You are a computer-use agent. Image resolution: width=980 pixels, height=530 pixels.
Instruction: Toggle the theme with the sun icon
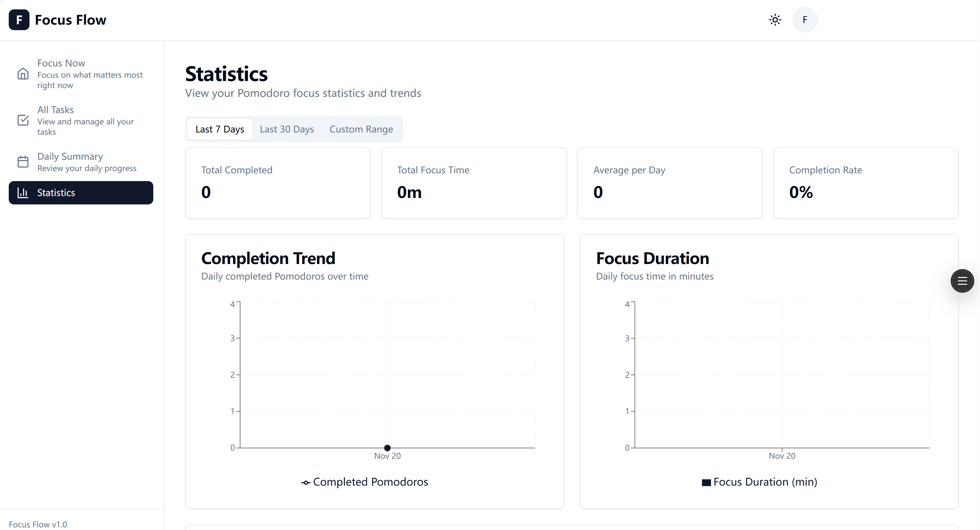point(775,19)
